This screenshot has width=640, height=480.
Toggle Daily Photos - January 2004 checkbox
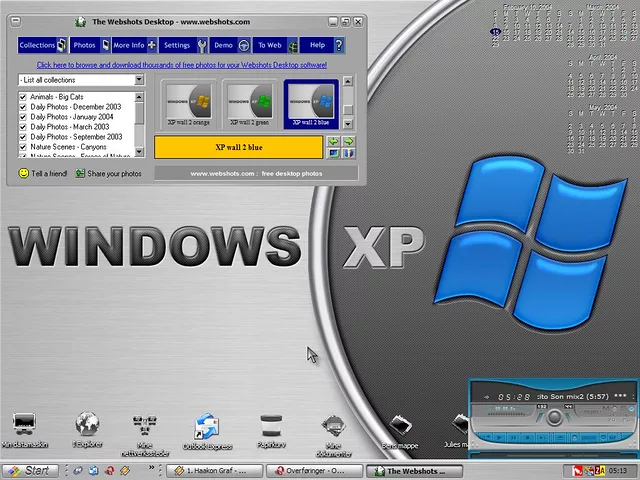(23, 117)
